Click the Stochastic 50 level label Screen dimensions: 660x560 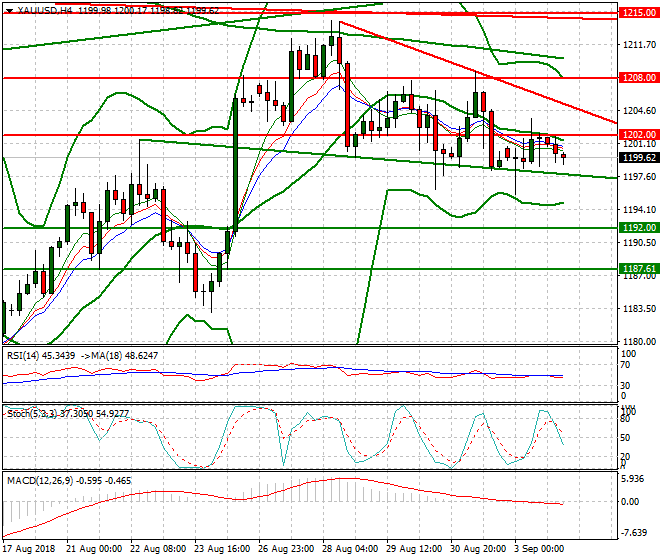click(x=625, y=438)
